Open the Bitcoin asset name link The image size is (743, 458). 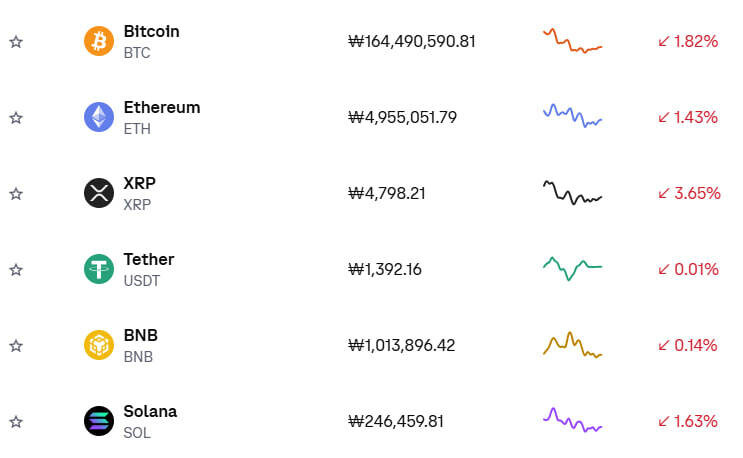tap(151, 32)
